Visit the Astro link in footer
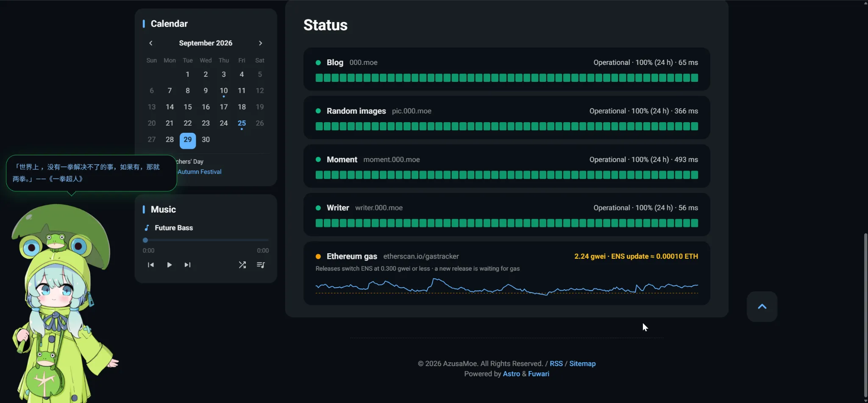 point(511,374)
